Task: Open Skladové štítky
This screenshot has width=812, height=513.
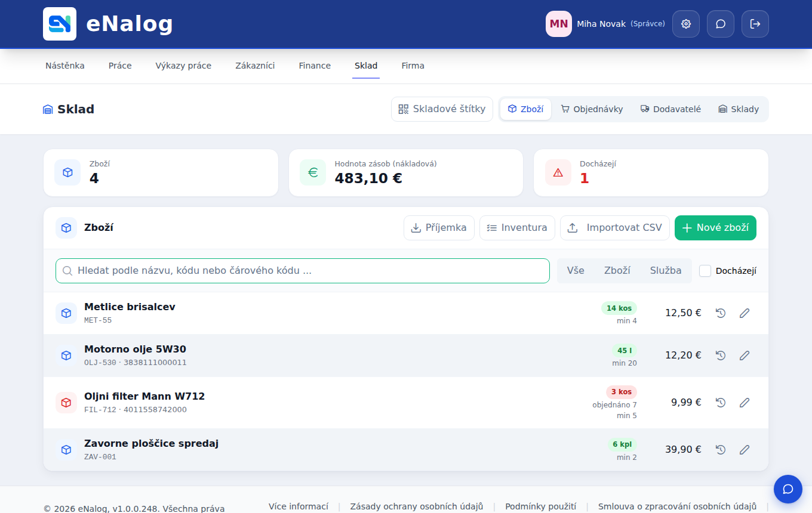Action: pos(442,109)
